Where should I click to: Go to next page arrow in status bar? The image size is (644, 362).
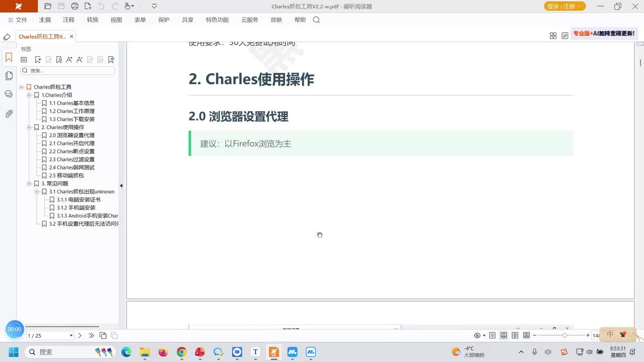tap(79, 335)
